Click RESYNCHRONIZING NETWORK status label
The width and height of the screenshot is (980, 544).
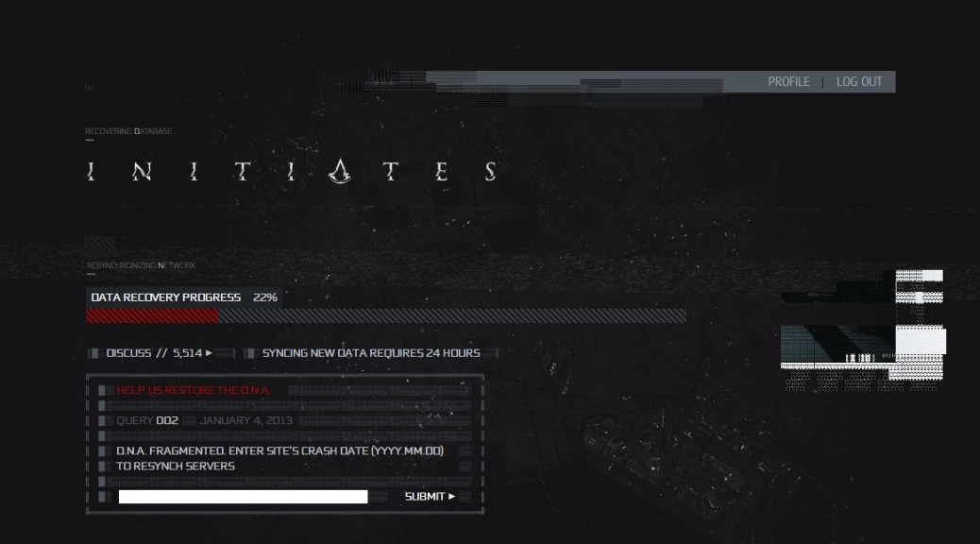click(142, 265)
